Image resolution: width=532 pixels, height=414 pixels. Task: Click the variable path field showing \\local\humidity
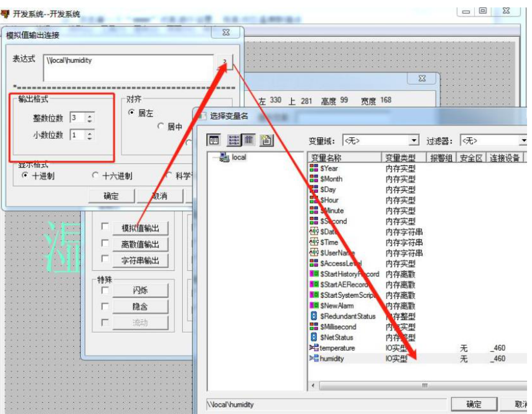(326, 404)
